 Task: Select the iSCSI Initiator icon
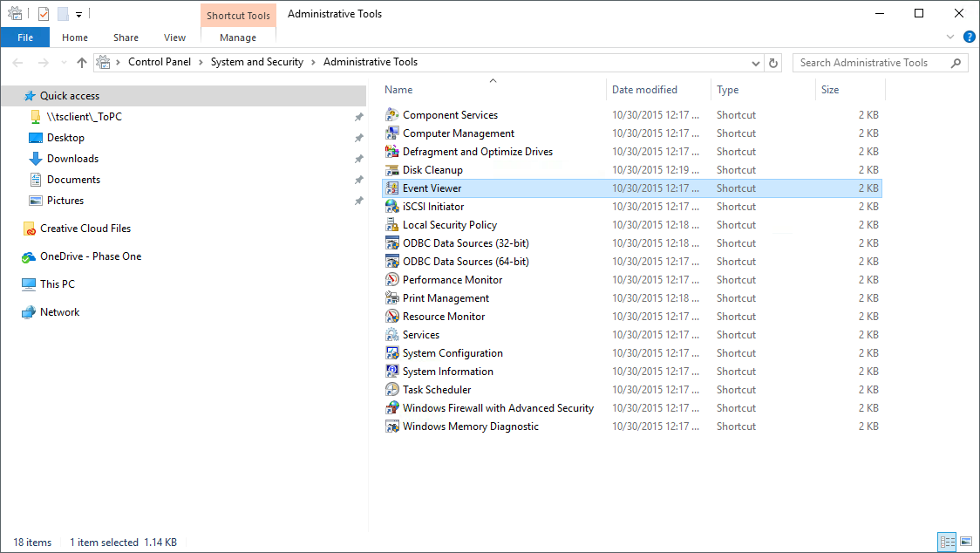(x=391, y=207)
